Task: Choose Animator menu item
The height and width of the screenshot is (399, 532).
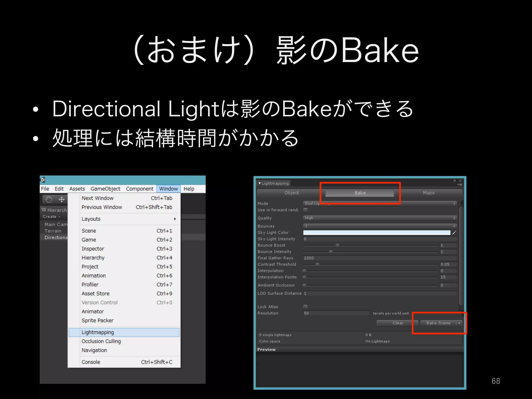Action: [124, 311]
